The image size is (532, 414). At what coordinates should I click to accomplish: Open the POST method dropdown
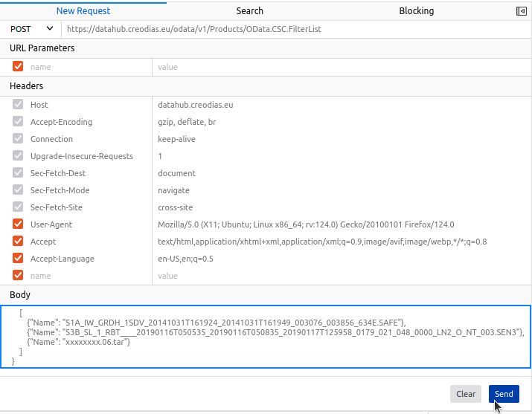click(31, 29)
